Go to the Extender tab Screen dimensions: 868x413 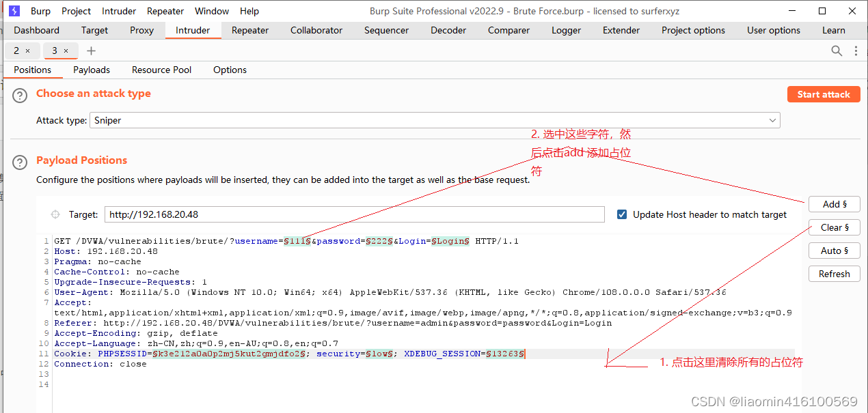tap(621, 30)
